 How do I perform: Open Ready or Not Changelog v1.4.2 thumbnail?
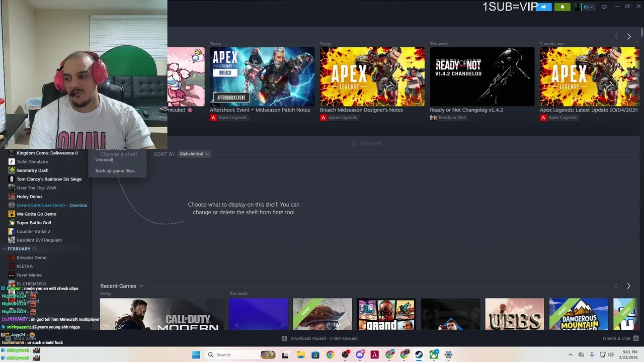482,76
